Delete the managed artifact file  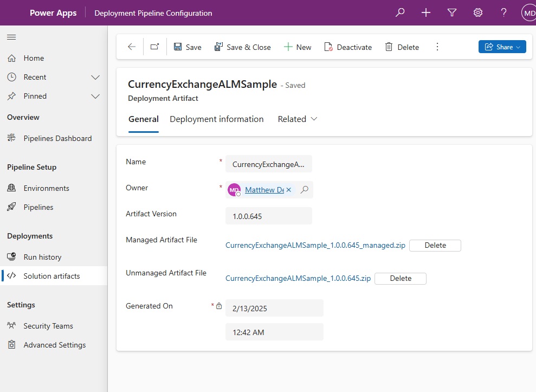click(435, 245)
